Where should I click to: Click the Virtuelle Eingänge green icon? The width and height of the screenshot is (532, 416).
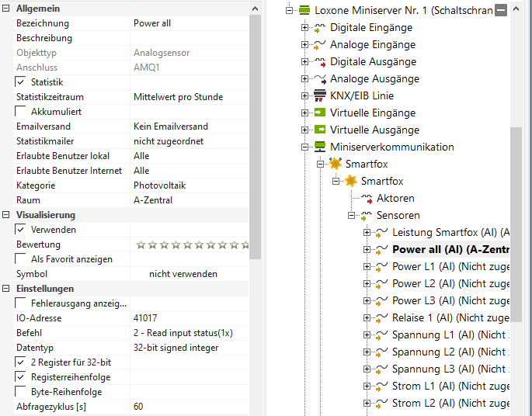[x=319, y=113]
